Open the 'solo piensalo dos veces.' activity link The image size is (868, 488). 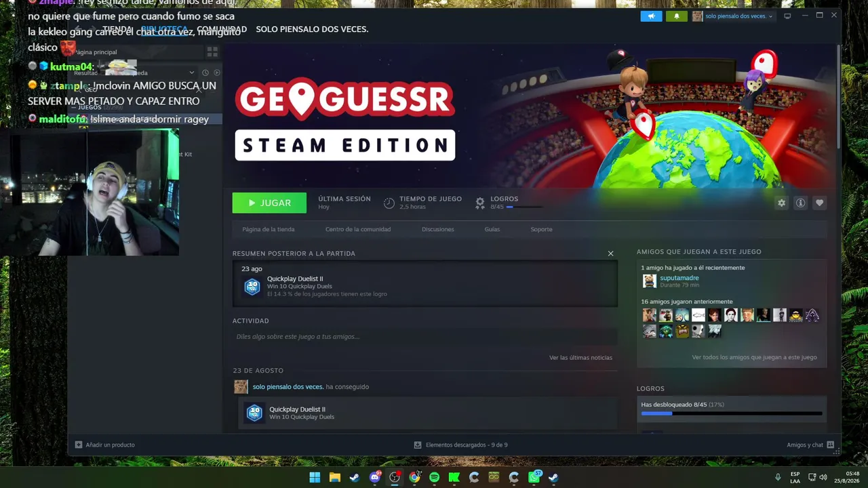pyautogui.click(x=288, y=386)
